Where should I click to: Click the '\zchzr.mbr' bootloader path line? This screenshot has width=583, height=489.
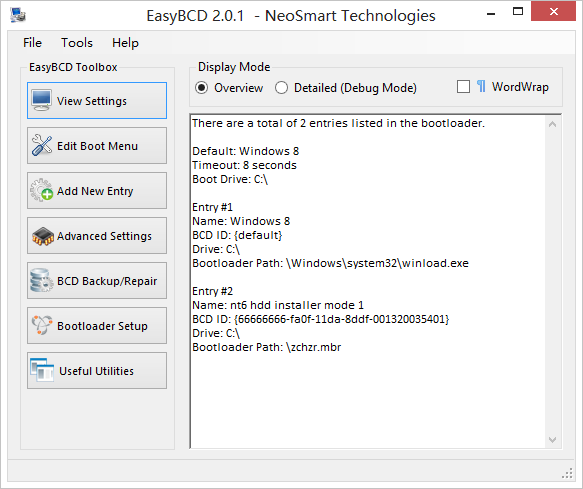point(266,347)
